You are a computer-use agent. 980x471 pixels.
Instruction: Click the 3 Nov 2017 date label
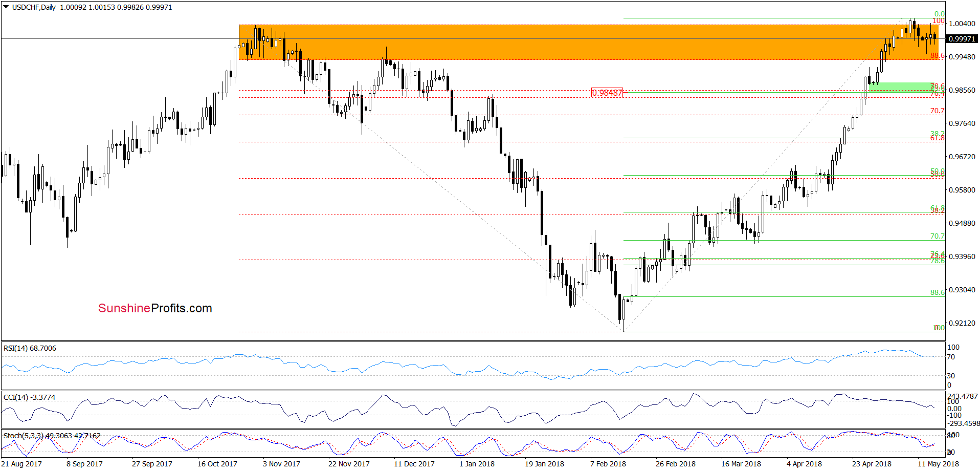[281, 464]
